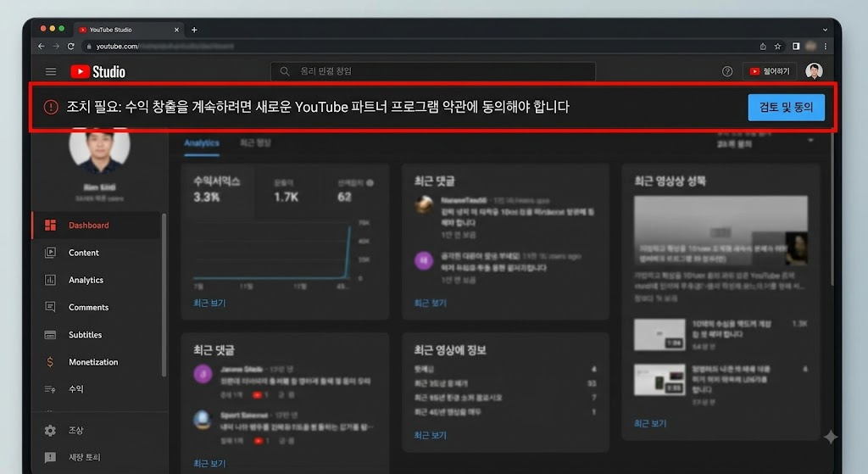Viewport: 868px width, 474px height.
Task: Select the YouTube Studio browser tab
Action: pos(130,30)
